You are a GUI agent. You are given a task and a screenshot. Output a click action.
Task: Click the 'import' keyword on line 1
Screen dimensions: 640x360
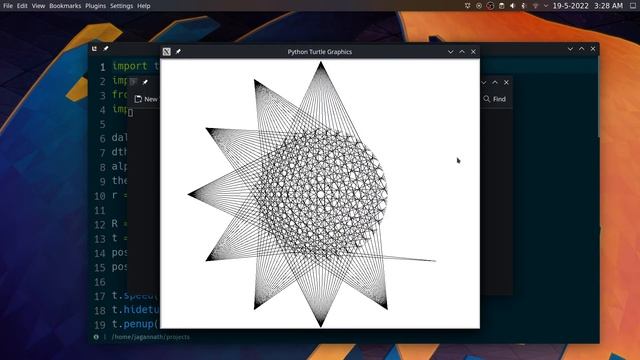point(130,66)
